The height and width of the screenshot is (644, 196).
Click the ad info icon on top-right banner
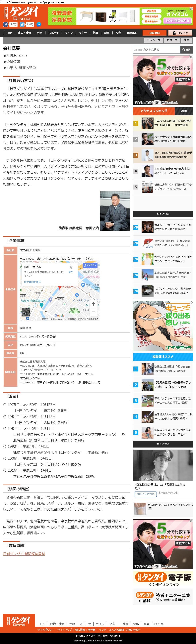191,9
